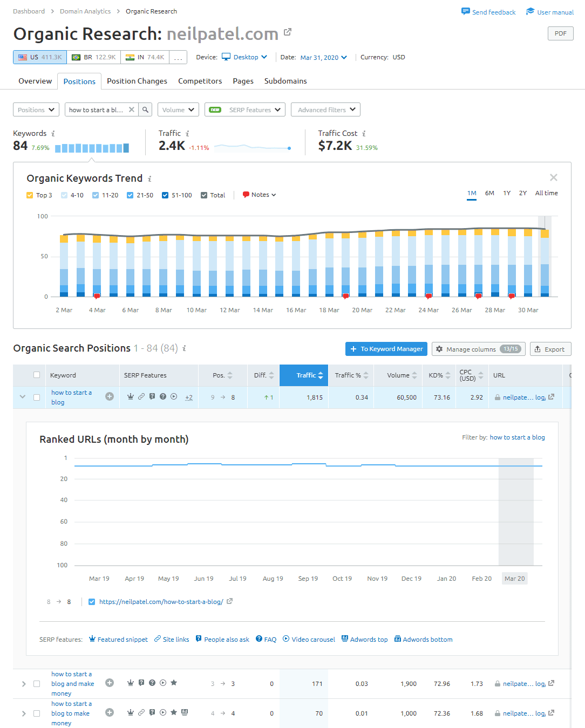Screen dimensions: 585x728
Task: Click the Export button
Action: click(550, 349)
